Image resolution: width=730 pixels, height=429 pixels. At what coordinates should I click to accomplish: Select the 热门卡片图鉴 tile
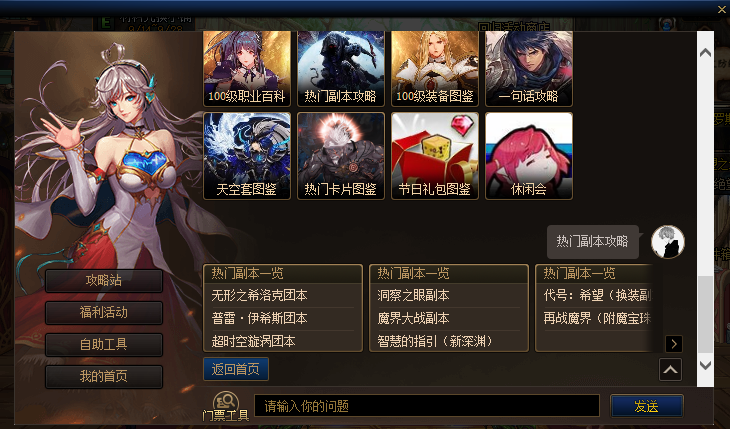341,156
